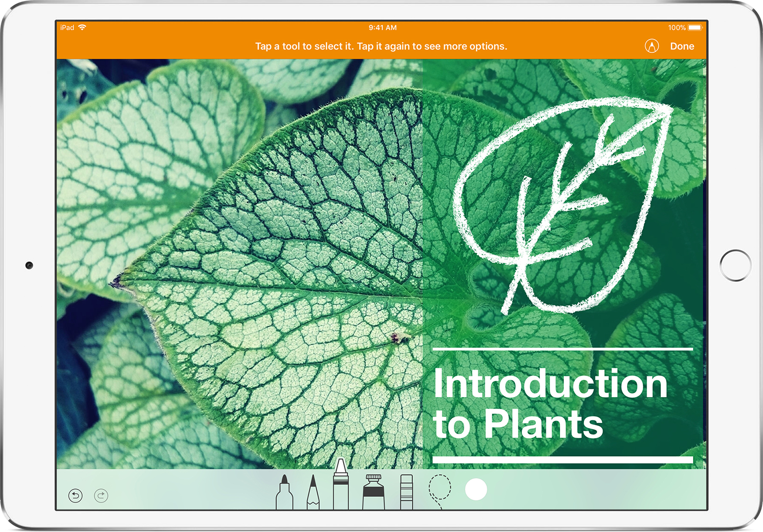Tap the circled pencil icon beside Done

tap(652, 46)
